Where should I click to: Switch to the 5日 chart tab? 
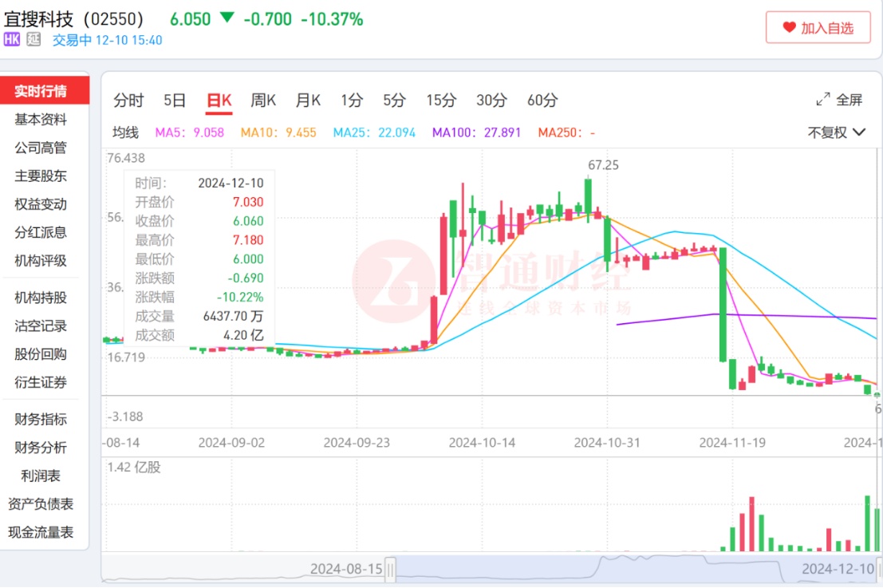click(x=175, y=101)
